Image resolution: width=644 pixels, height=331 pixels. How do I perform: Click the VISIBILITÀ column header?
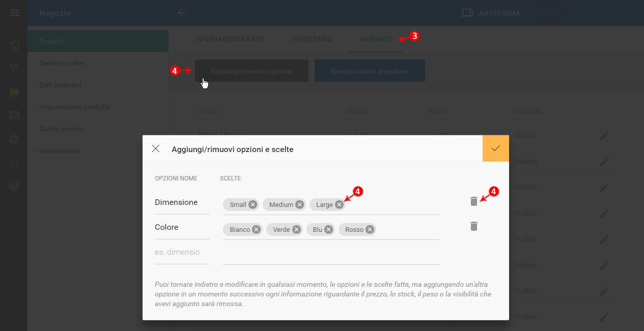(x=527, y=111)
